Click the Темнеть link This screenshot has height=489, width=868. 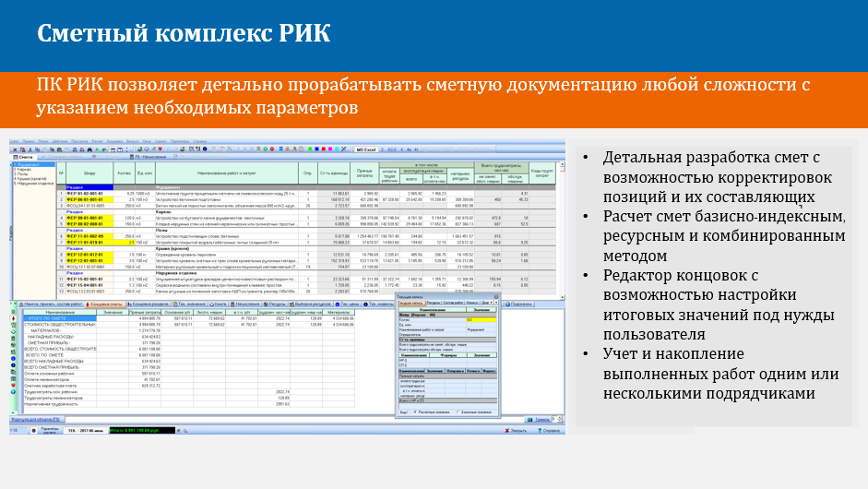pos(542,420)
